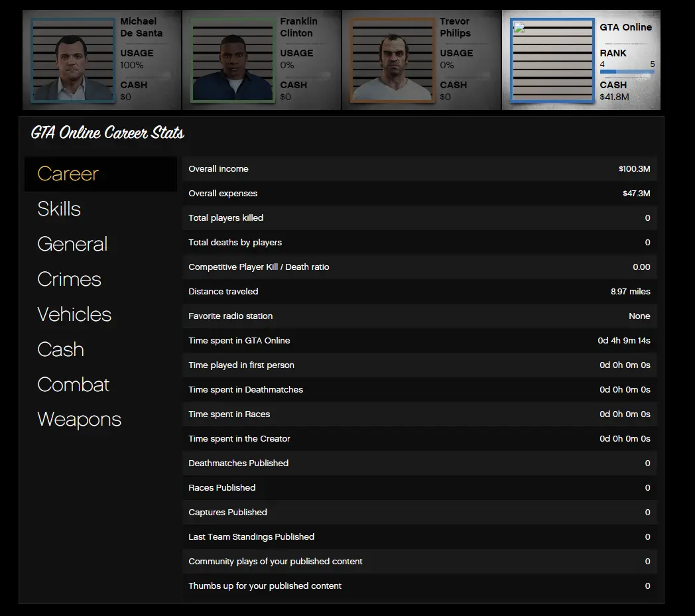Viewport: 695px width, 616px height.
Task: Select the Overall income row label
Action: point(219,169)
